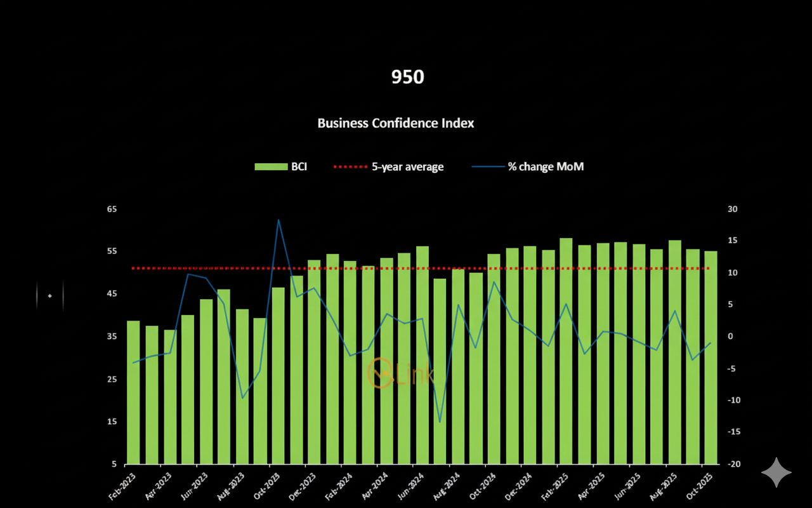Viewport: 812px width, 508px height.
Task: Click the Link watermark logo in chart center
Action: tap(392, 373)
